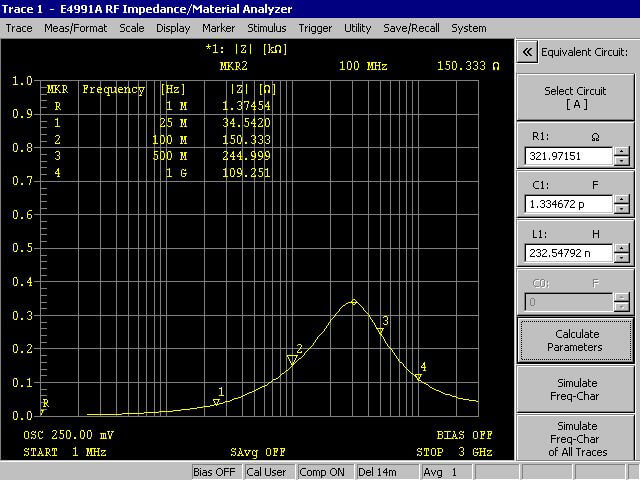
Task: Click the L1 value field 232.54792 n
Action: (568, 253)
